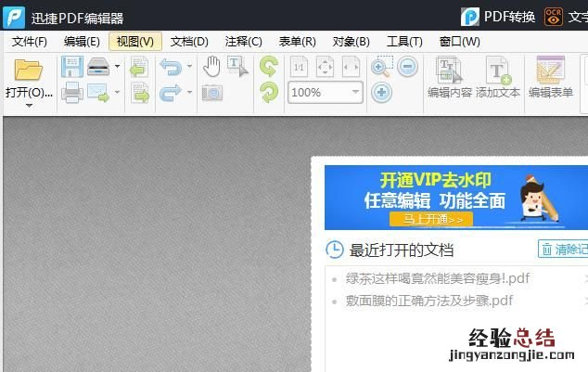Viewport: 588px width, 372px height.
Task: Select the Marquee zoom magnifier tool
Action: pos(382,67)
